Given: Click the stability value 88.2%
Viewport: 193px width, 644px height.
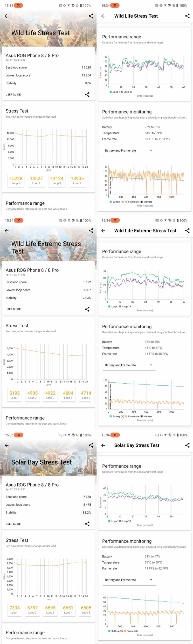Looking at the screenshot, I should tap(87, 513).
